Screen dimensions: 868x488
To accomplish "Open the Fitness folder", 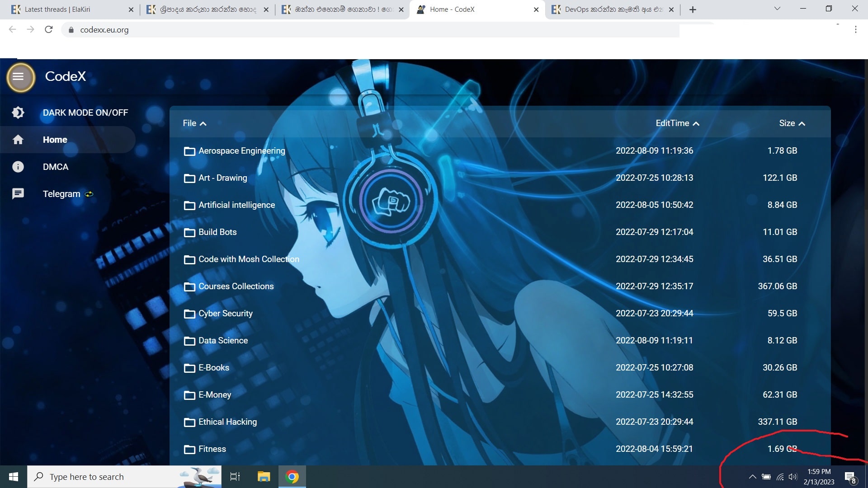I will tap(212, 449).
